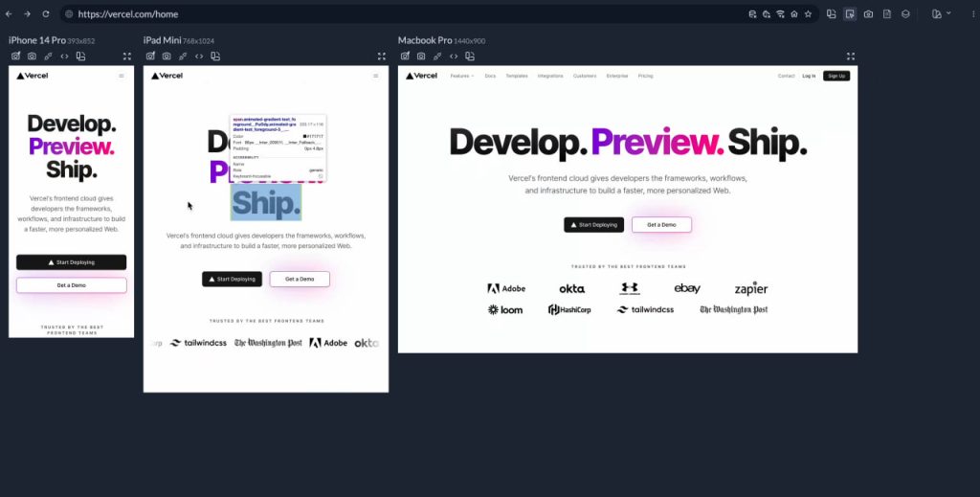Click the tailwindcss logo in the iPad Mini preview

coord(198,343)
